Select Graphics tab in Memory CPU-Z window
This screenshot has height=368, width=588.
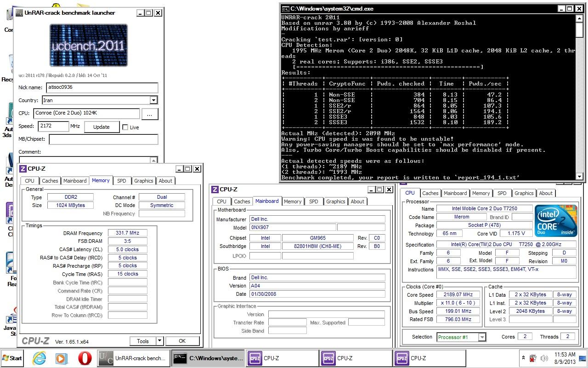coord(143,181)
